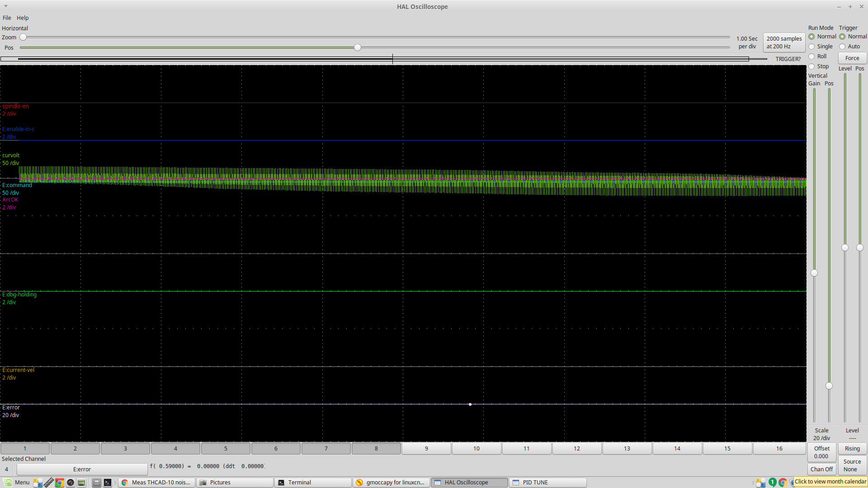
Task: Open the camera-lens app launcher in the panel
Action: [71, 483]
